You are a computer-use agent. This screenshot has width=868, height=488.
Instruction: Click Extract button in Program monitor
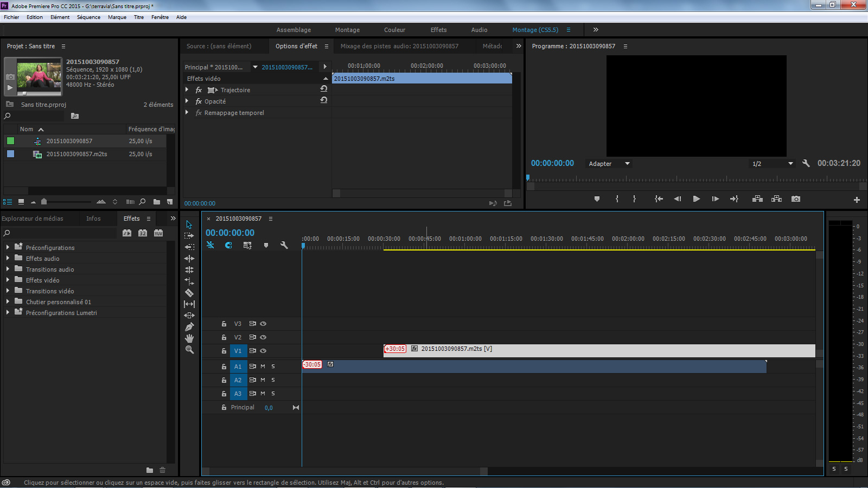click(x=777, y=199)
